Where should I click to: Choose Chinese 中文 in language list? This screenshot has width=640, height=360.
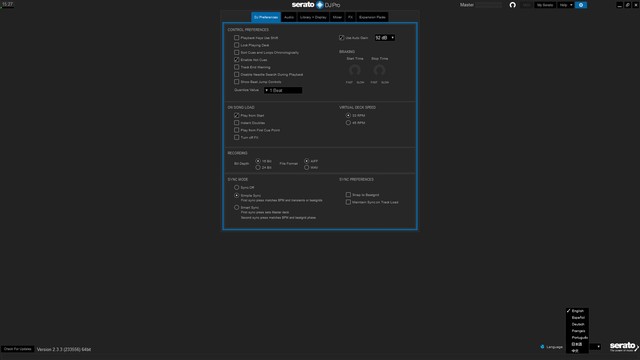pyautogui.click(x=577, y=351)
